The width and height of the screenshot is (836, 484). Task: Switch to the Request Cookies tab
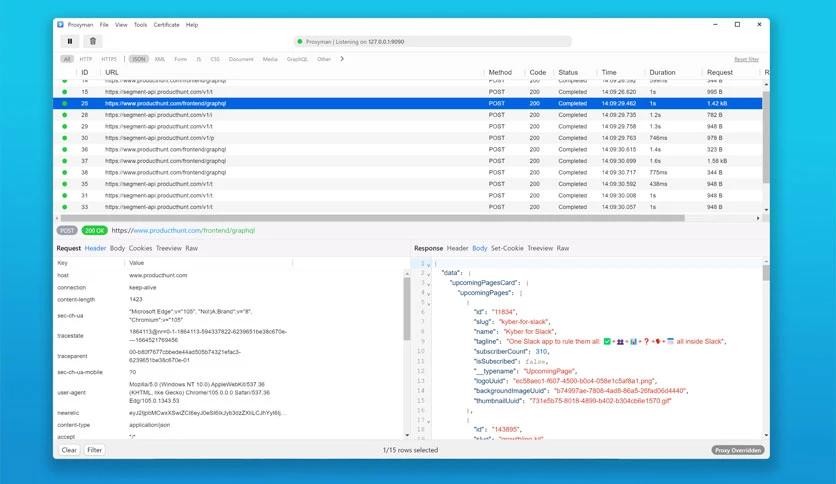point(140,248)
